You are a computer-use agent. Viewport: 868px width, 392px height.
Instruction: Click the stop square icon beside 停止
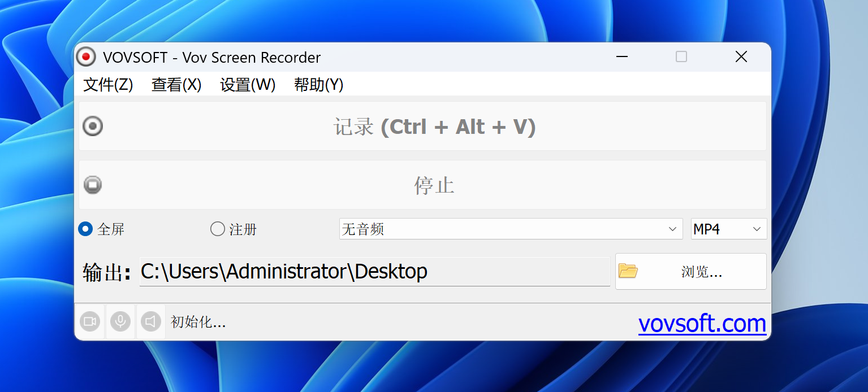click(x=93, y=185)
